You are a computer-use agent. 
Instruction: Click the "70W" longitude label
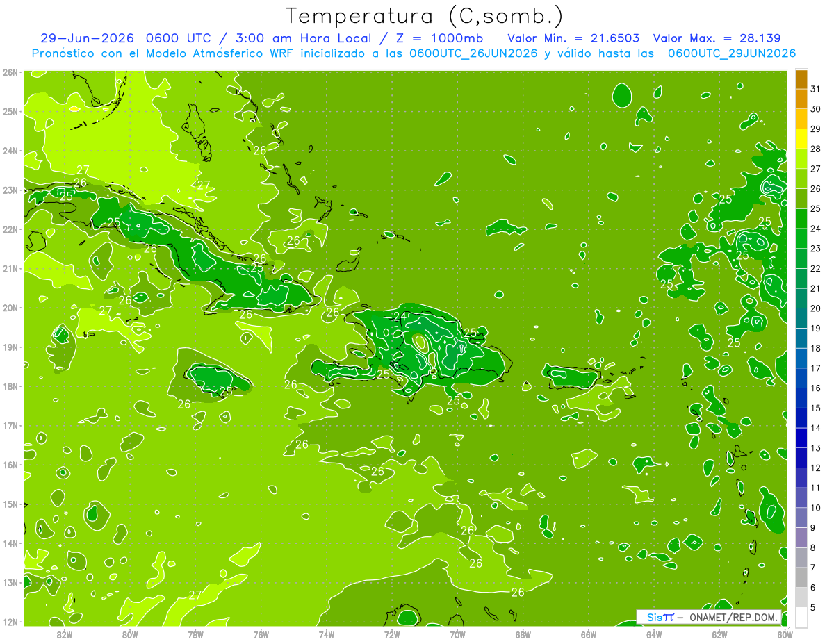(x=457, y=634)
